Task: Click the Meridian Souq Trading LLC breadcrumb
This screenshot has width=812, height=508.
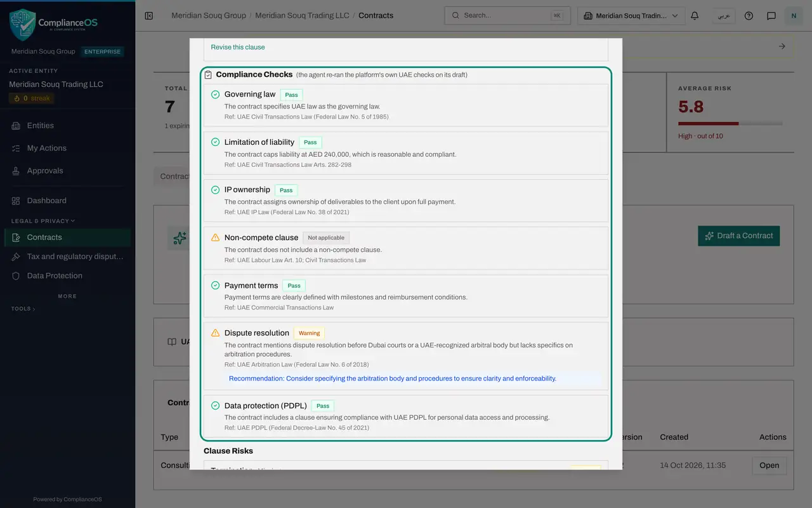Action: coord(302,15)
